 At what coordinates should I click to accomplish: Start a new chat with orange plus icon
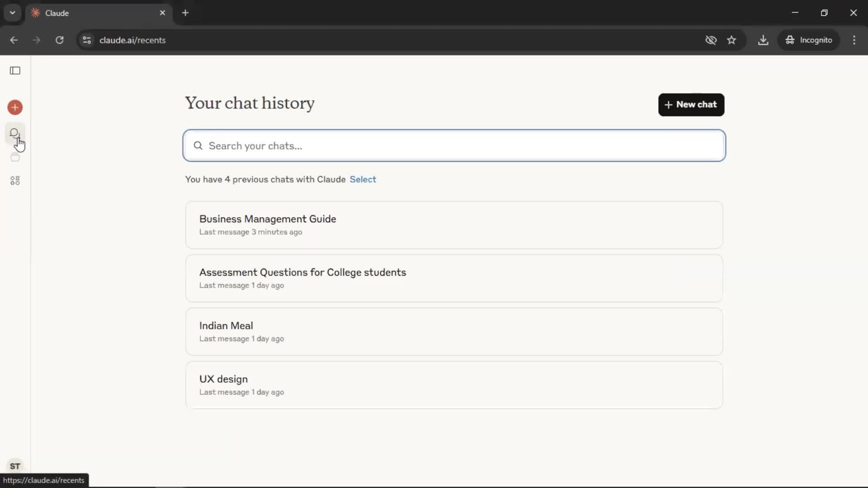(x=15, y=108)
